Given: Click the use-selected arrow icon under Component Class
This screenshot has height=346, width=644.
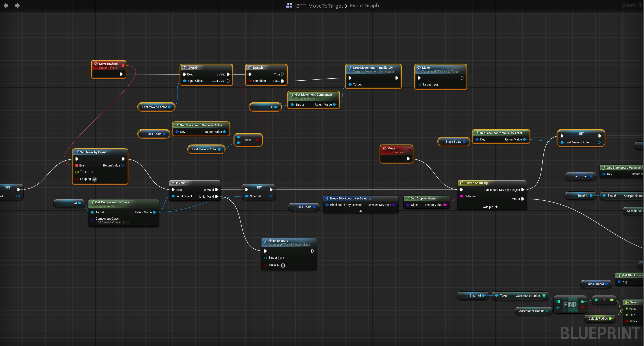Looking at the screenshot, I should click(124, 222).
